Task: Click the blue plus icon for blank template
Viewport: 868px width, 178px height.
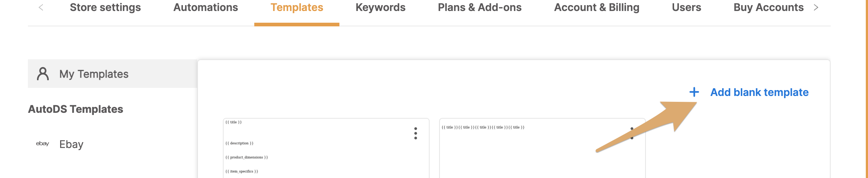Action: click(694, 92)
